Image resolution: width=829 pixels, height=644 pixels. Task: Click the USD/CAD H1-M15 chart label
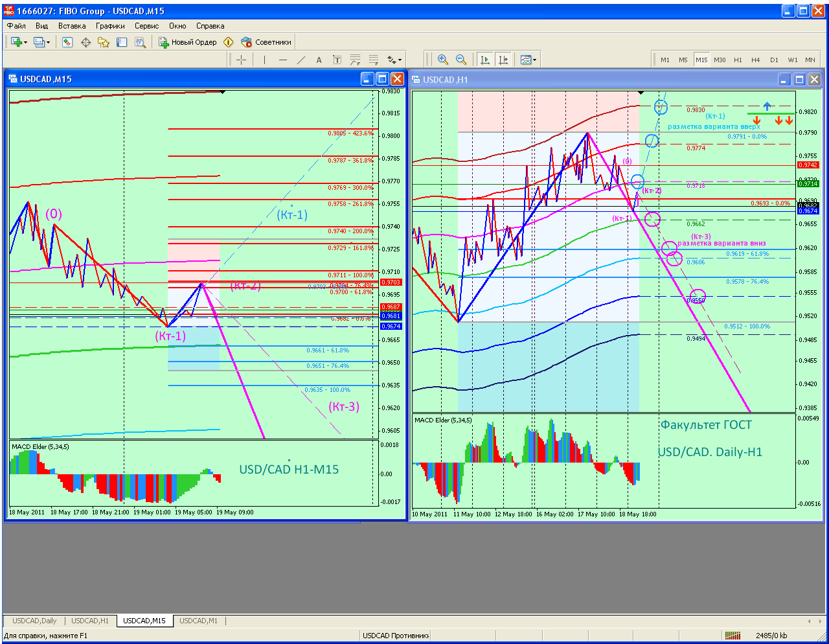(x=289, y=469)
